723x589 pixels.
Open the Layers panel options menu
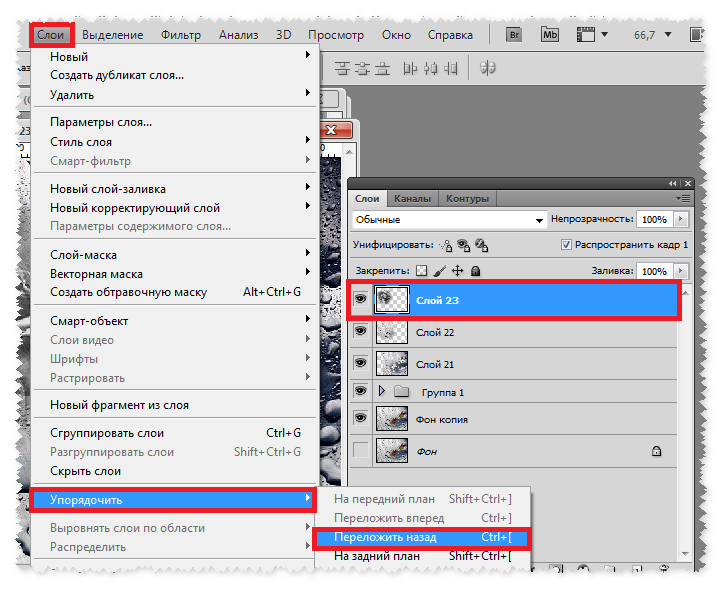[x=683, y=199]
